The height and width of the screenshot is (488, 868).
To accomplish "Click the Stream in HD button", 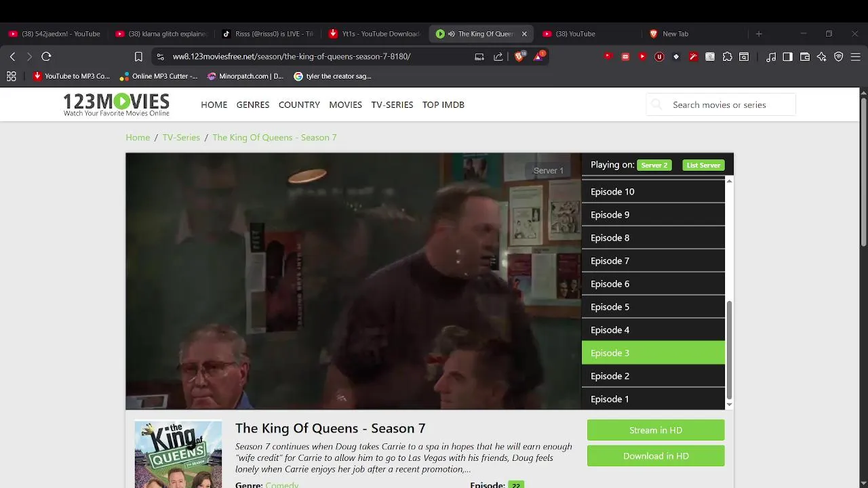I will click(656, 430).
